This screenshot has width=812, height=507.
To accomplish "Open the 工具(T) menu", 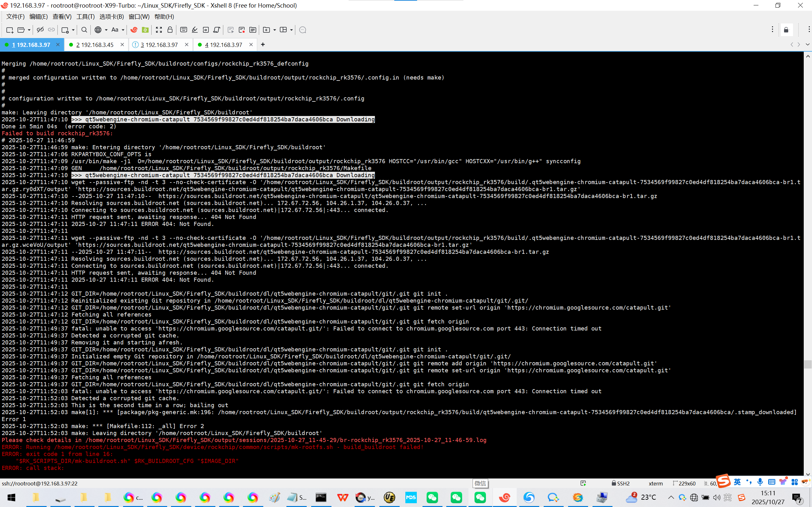I will tap(85, 16).
